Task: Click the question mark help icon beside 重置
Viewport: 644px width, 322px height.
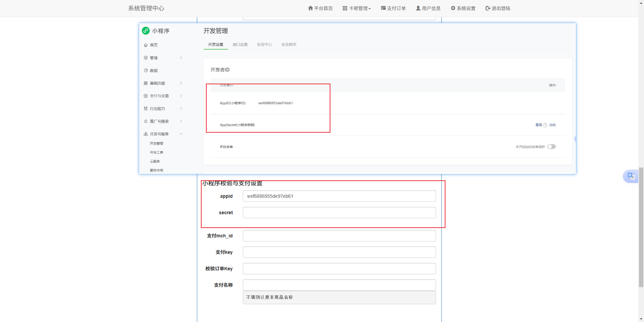Action: point(545,125)
